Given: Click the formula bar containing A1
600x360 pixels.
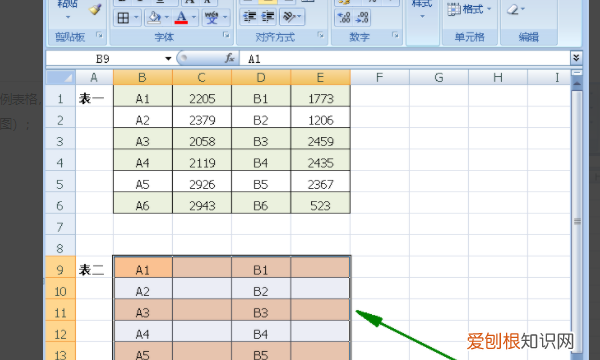Looking at the screenshot, I should (x=405, y=59).
